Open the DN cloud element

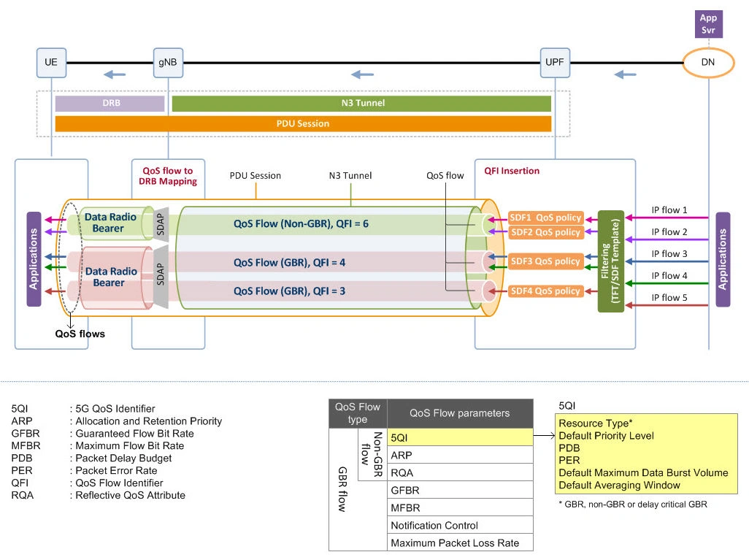(707, 63)
